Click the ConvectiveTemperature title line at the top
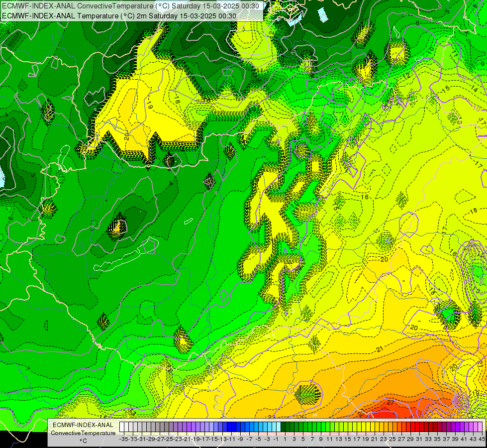487x448 pixels. 130,6
